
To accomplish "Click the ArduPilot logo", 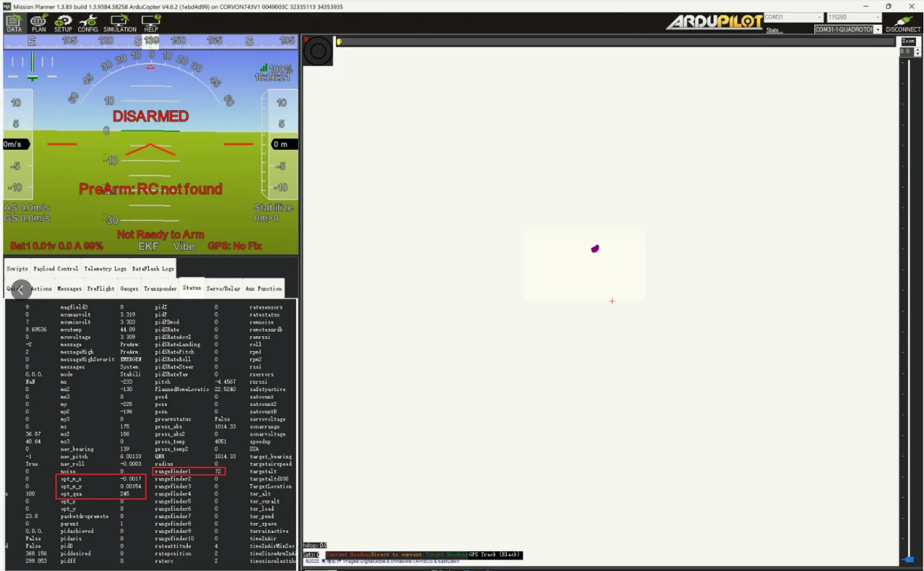I will [714, 22].
